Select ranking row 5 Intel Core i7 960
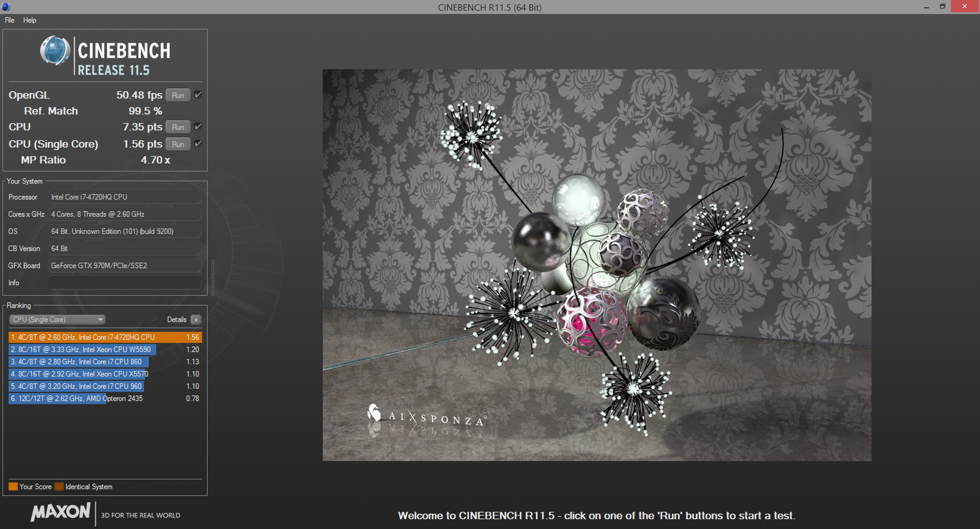The width and height of the screenshot is (980, 529). click(x=105, y=386)
